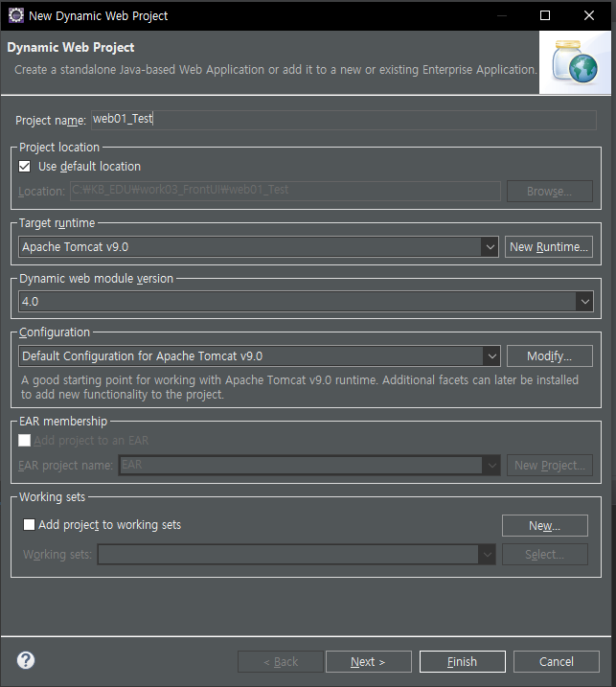Screen dimensions: 616x687
Task: Click the Use default location label
Action: [89, 167]
